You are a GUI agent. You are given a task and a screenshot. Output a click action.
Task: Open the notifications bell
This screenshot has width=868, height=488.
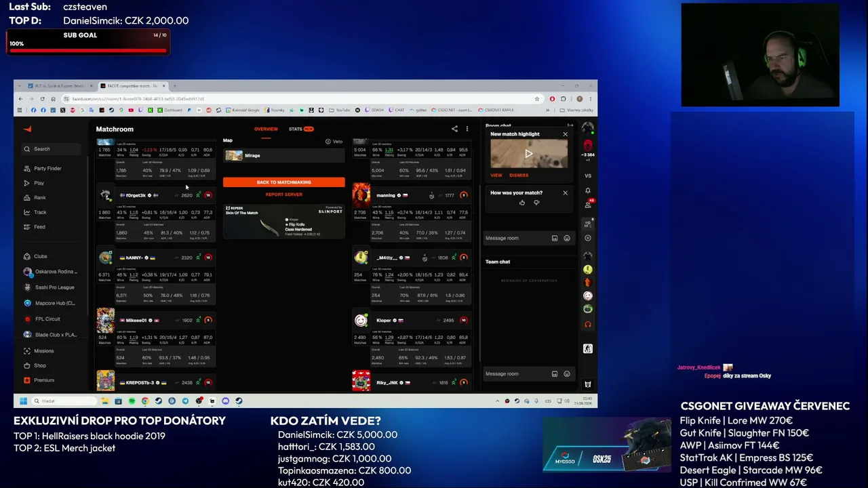(588, 190)
